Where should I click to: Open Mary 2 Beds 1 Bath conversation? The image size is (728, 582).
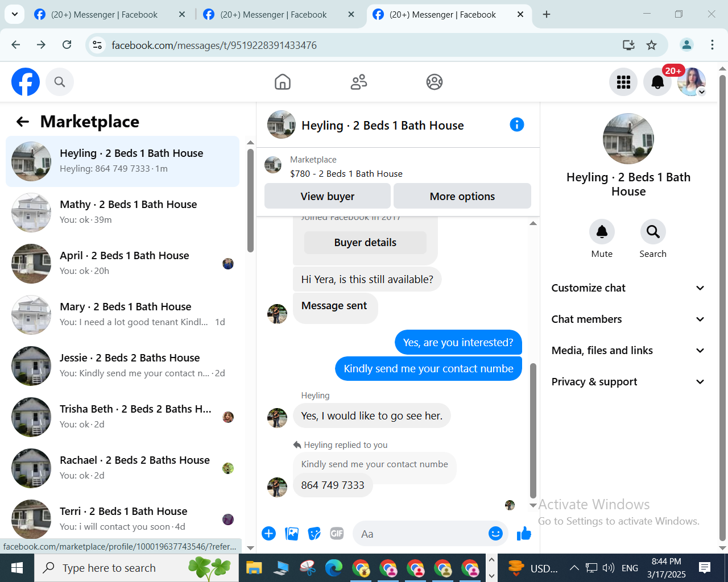pyautogui.click(x=122, y=315)
